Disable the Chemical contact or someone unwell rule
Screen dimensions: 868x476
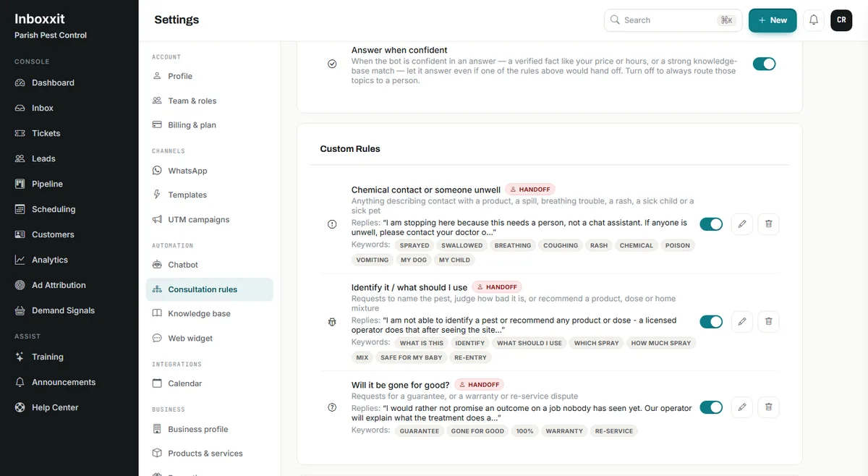point(711,224)
